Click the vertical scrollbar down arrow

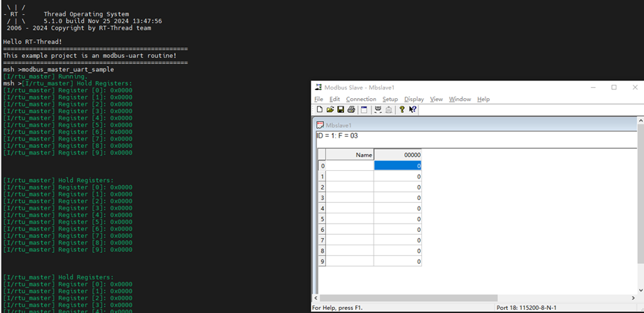click(x=640, y=290)
